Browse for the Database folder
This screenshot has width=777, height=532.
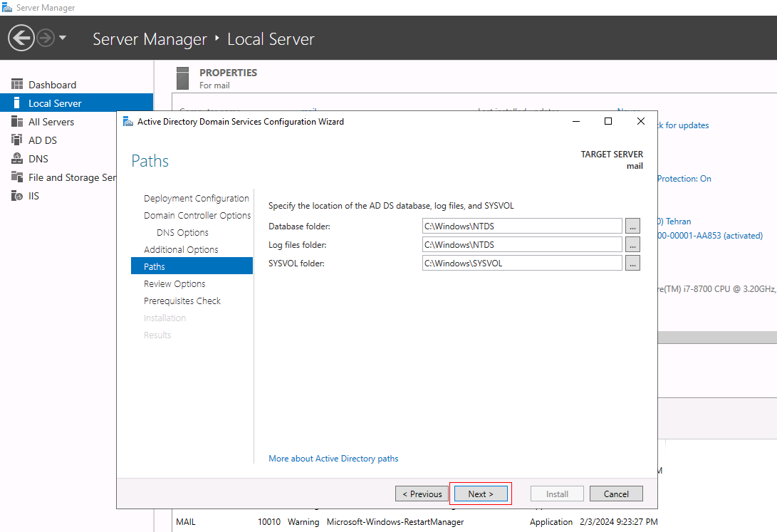[633, 226]
